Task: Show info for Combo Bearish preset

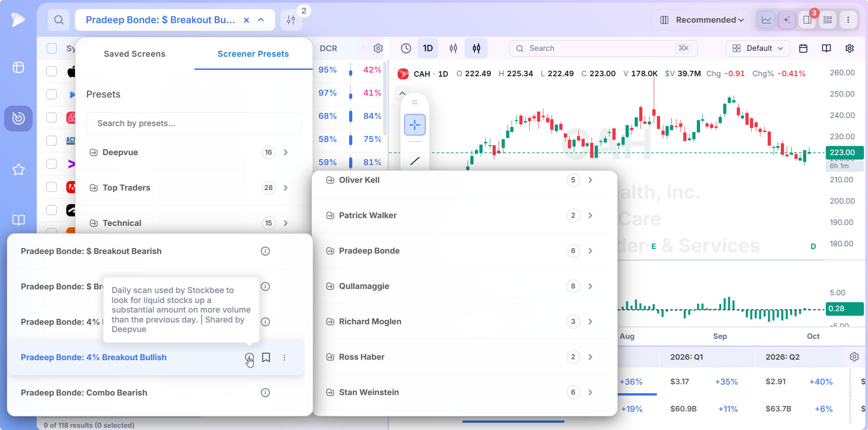Action: [266, 393]
